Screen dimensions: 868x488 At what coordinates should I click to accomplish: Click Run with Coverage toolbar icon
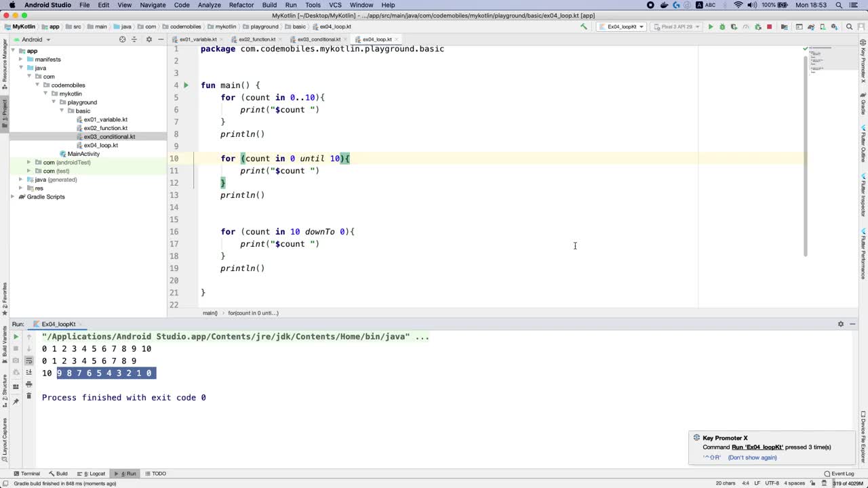click(734, 27)
